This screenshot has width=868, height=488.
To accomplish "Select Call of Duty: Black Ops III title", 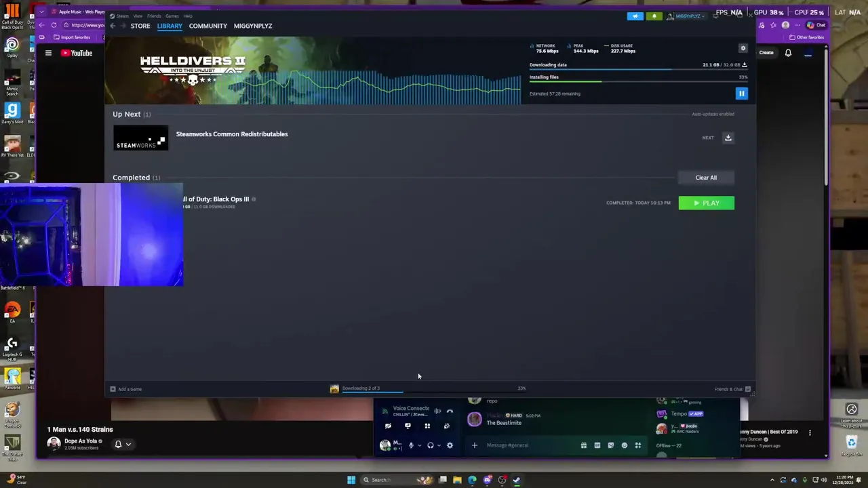I will (216, 199).
